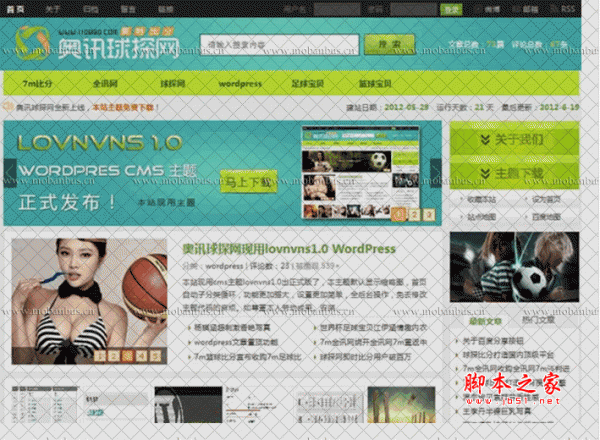600x440 pixels.
Task: Switch to the 热门文章 tab
Action: (538, 319)
